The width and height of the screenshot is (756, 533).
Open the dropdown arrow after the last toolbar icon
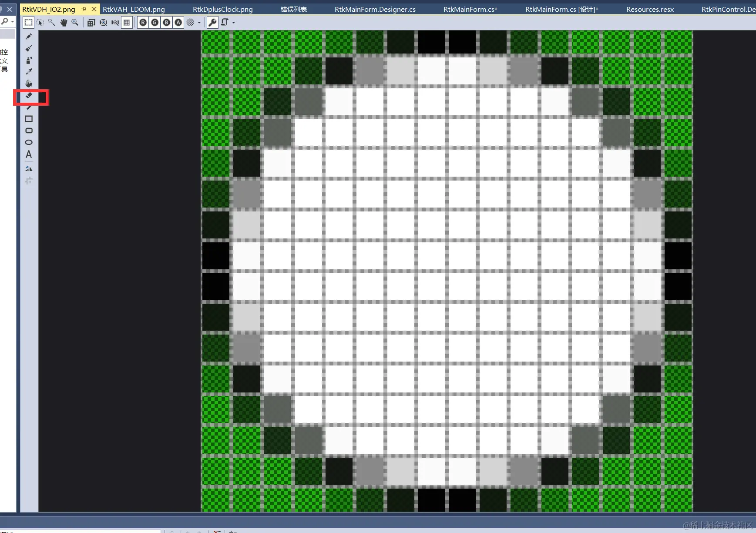(234, 23)
